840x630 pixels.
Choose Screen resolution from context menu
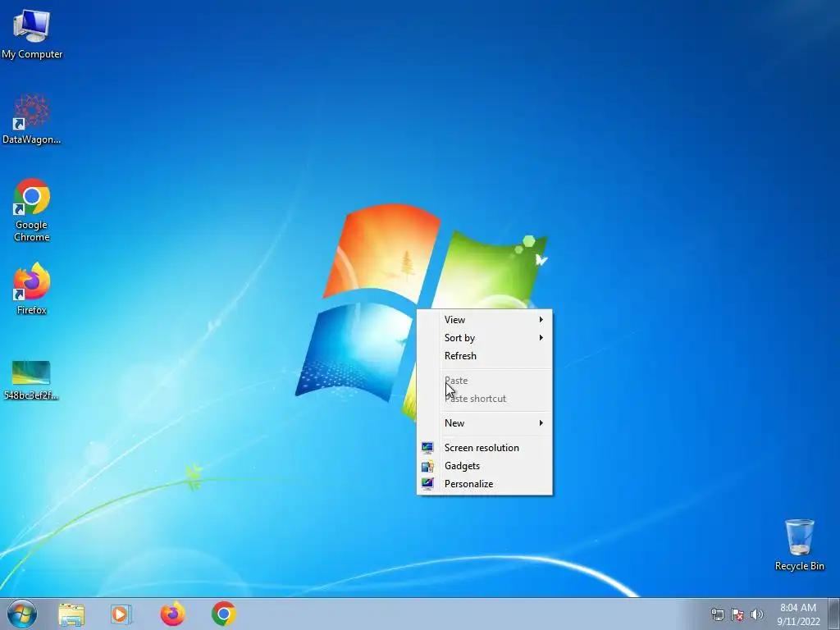[484, 448]
